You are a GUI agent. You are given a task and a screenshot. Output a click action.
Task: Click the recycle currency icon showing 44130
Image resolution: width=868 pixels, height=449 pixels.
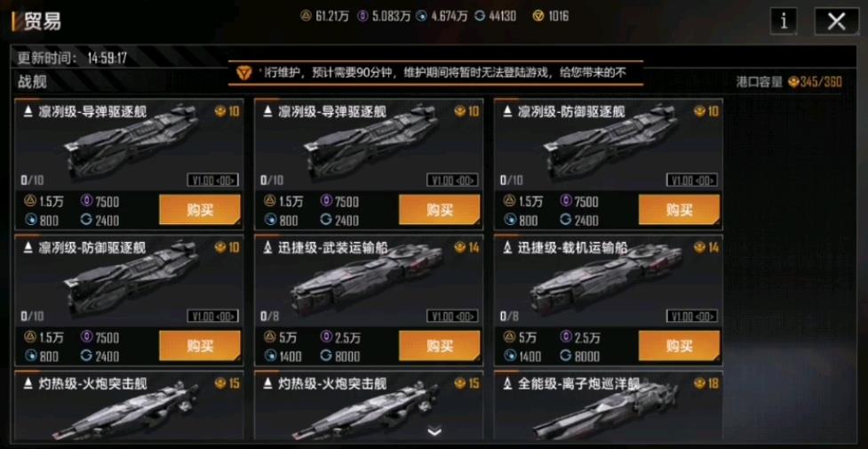point(480,16)
